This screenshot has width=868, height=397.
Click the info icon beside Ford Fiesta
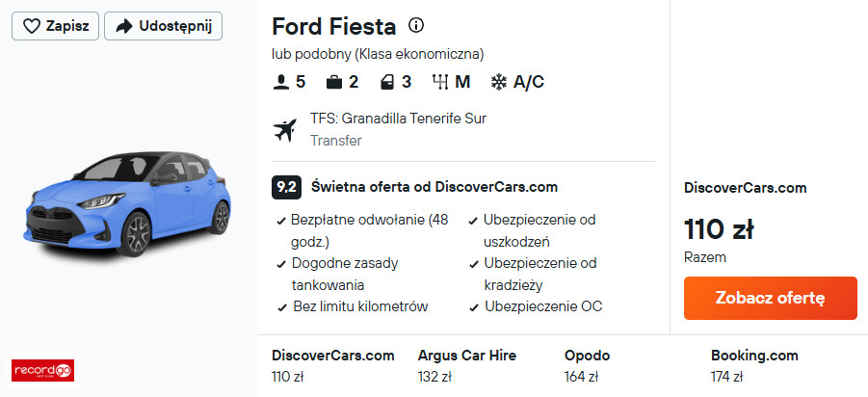pyautogui.click(x=416, y=25)
